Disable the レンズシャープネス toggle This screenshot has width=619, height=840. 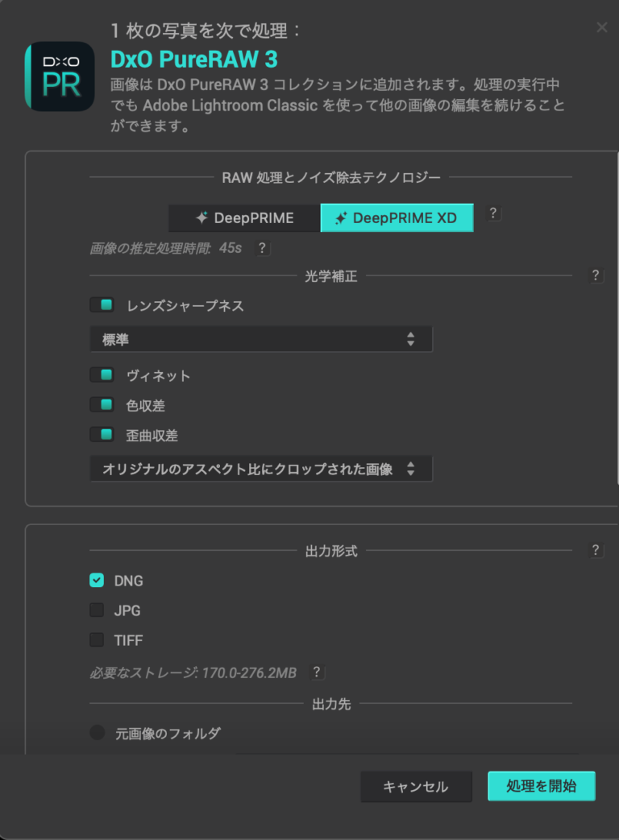click(x=102, y=305)
